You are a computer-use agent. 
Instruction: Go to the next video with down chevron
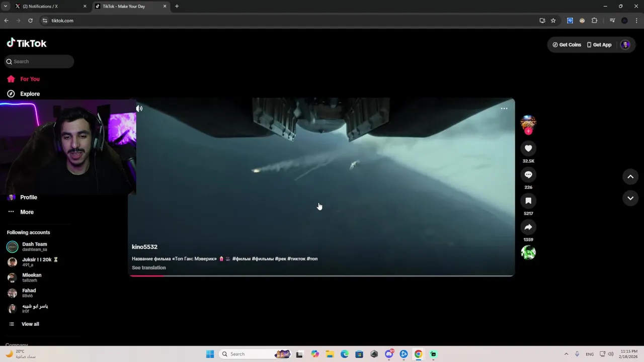(x=630, y=198)
